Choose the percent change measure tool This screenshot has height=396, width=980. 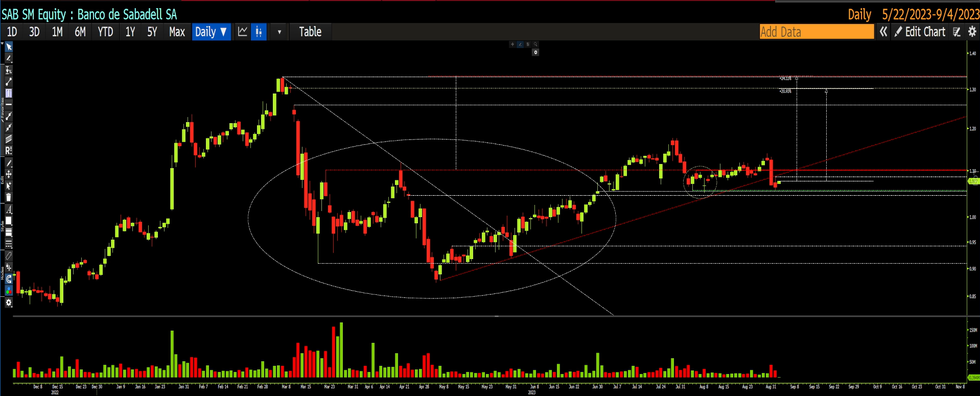(x=9, y=70)
